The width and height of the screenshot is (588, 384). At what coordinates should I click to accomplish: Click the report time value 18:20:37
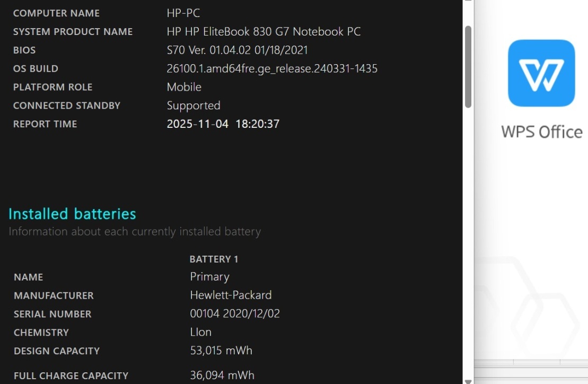(x=257, y=124)
